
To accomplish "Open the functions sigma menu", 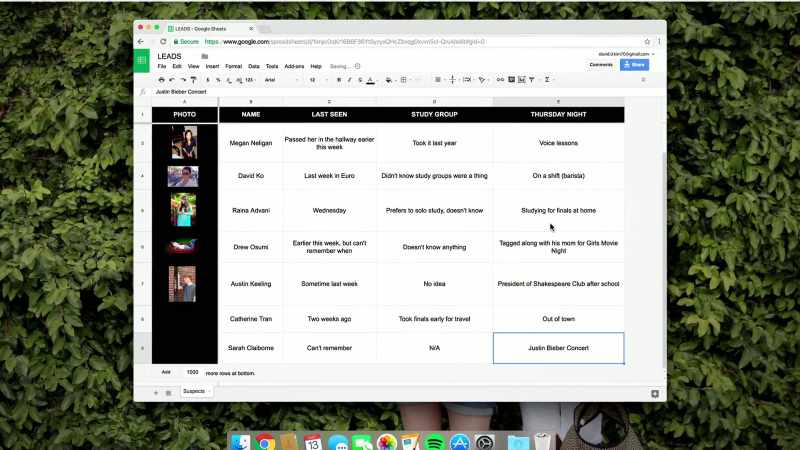I will click(x=547, y=80).
